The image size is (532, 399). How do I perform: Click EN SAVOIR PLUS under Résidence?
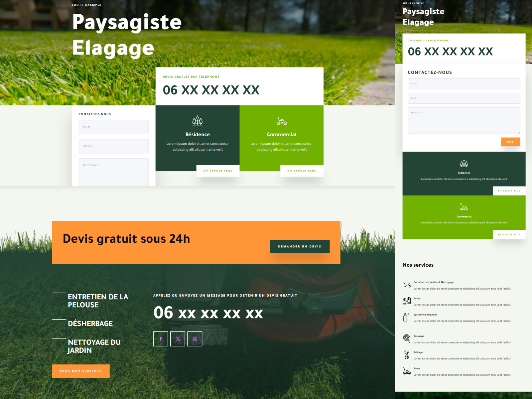click(x=218, y=171)
